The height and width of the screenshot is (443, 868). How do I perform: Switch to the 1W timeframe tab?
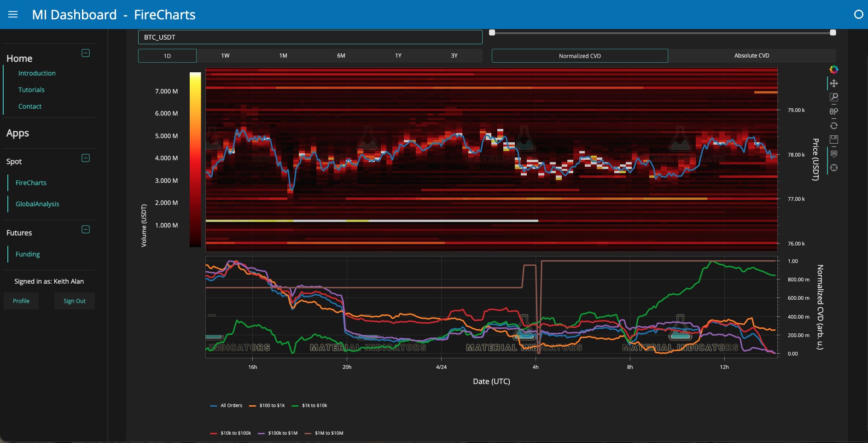pyautogui.click(x=225, y=56)
